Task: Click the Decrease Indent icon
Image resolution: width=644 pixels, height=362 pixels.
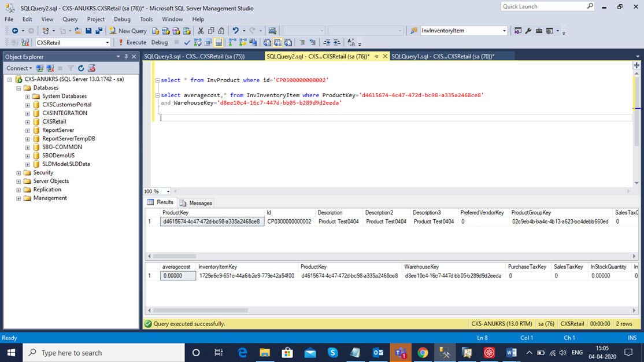Action: [327, 43]
